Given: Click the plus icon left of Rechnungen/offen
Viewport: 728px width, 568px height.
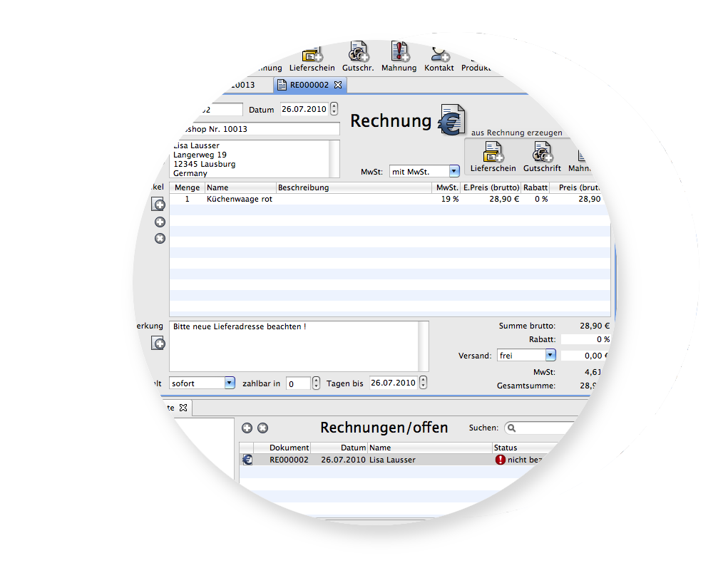Looking at the screenshot, I should point(247,428).
